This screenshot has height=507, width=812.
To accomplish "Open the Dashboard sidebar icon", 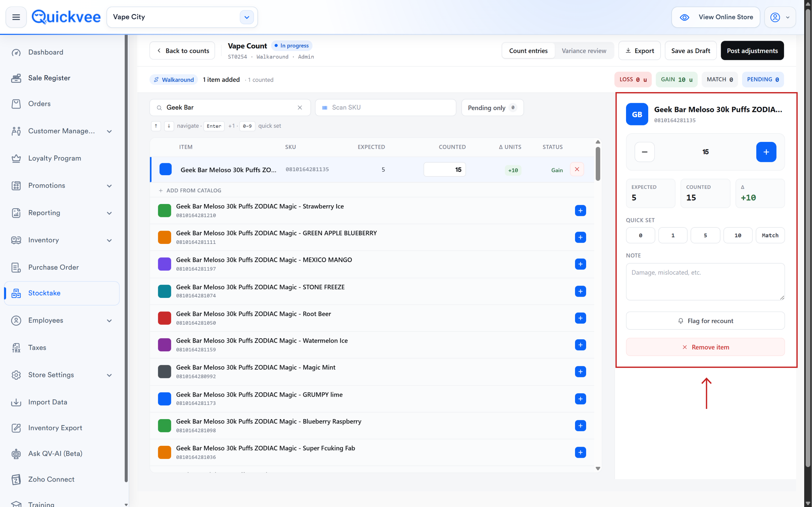I will [16, 52].
